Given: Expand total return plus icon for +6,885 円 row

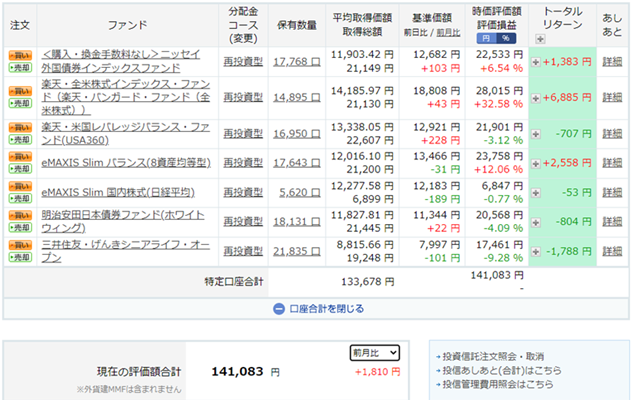Looking at the screenshot, I should tap(536, 98).
